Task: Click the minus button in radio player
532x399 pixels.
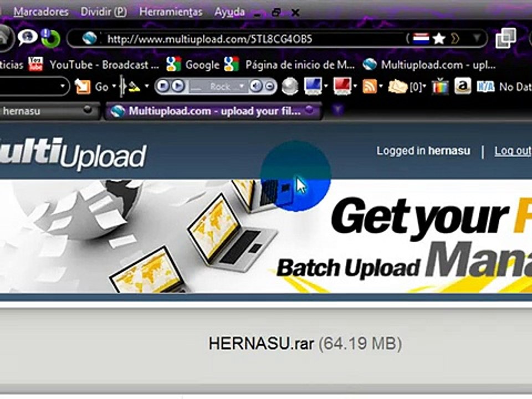Action: point(270,86)
